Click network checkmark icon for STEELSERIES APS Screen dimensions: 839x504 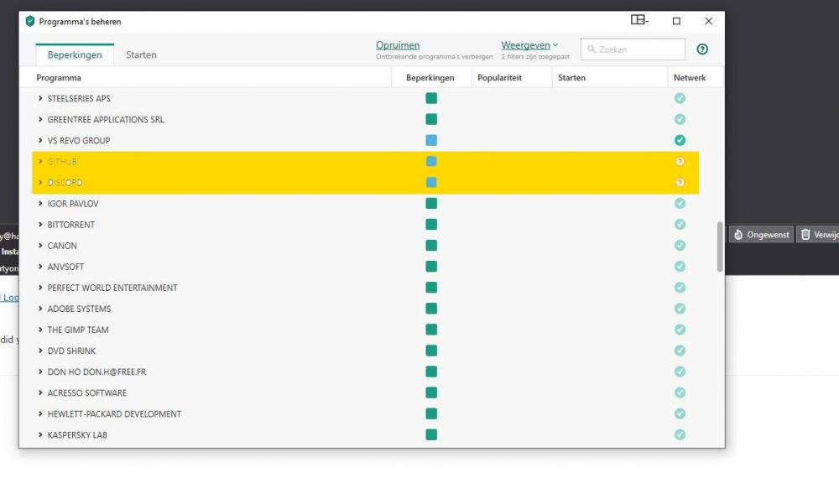coord(680,98)
